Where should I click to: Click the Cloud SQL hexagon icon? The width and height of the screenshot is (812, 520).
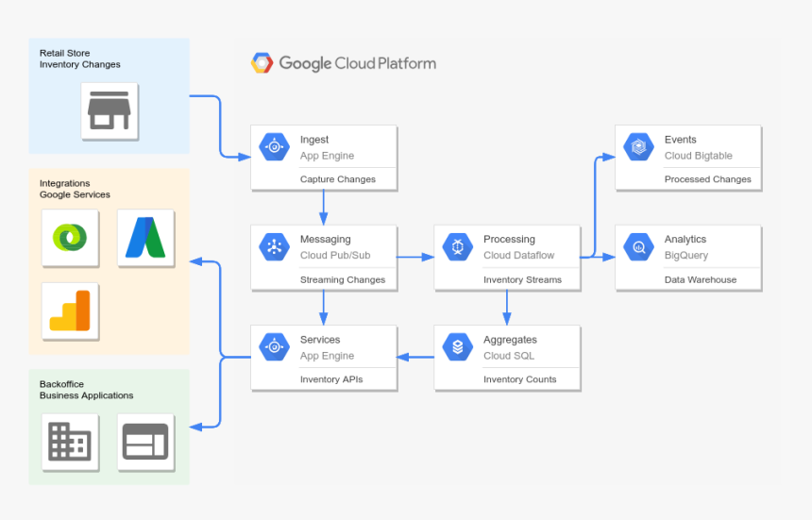tap(457, 346)
